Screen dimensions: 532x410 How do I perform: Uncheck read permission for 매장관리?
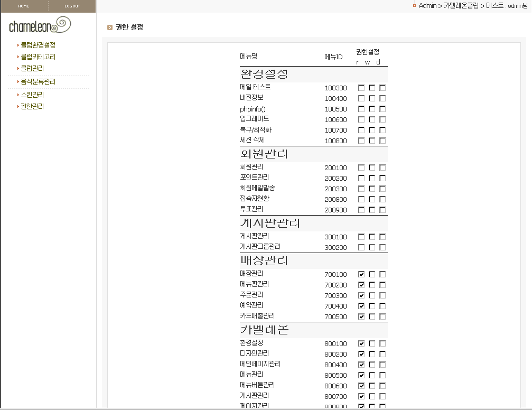tap(361, 274)
